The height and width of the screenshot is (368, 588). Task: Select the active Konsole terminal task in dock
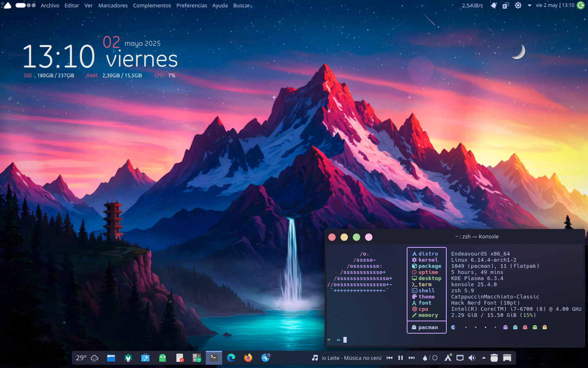(x=214, y=358)
